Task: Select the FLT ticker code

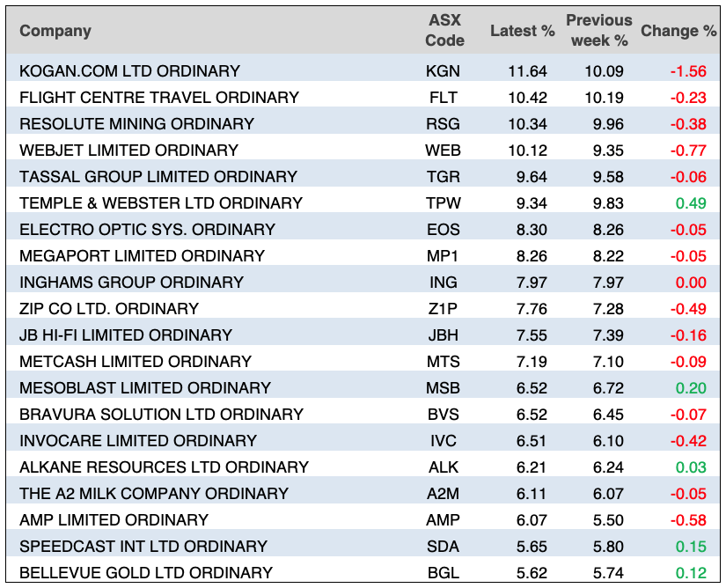Action: (x=443, y=97)
